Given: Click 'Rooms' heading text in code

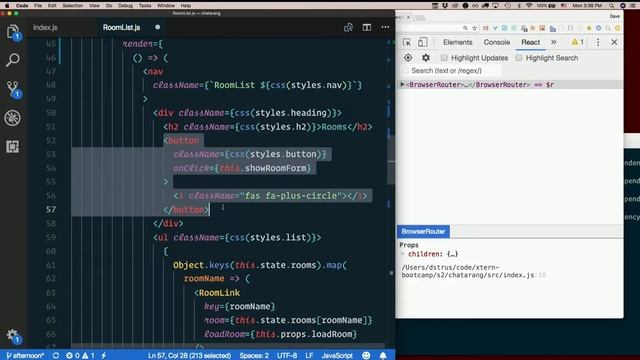Looking at the screenshot, I should coord(334,127).
